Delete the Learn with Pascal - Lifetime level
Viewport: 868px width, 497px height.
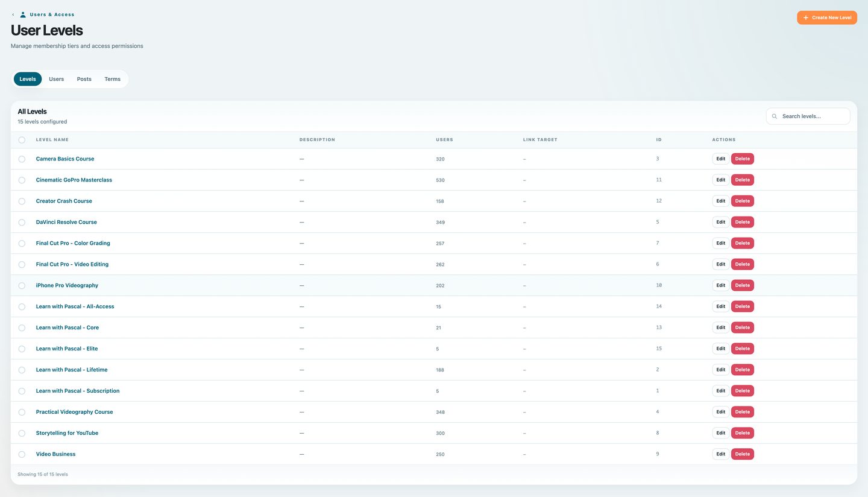(x=743, y=370)
